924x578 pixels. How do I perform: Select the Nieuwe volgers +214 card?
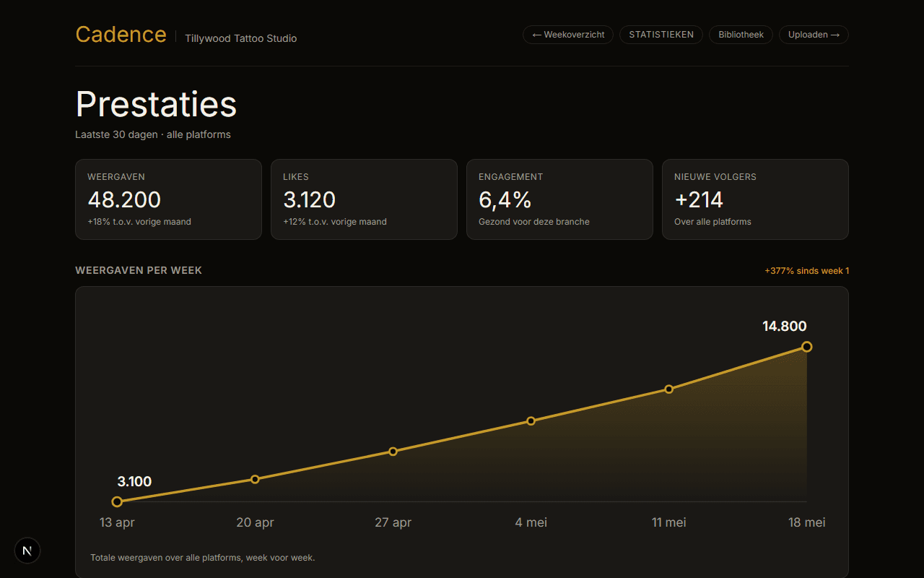tap(755, 199)
